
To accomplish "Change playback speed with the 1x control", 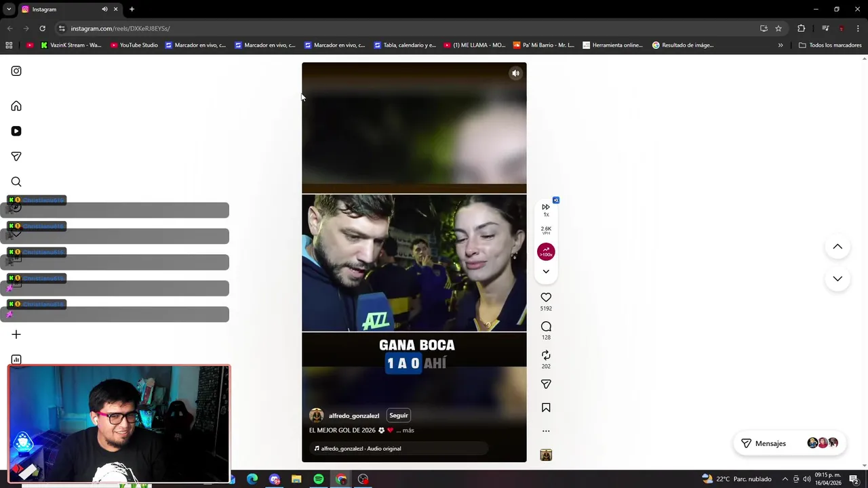I will [x=546, y=210].
